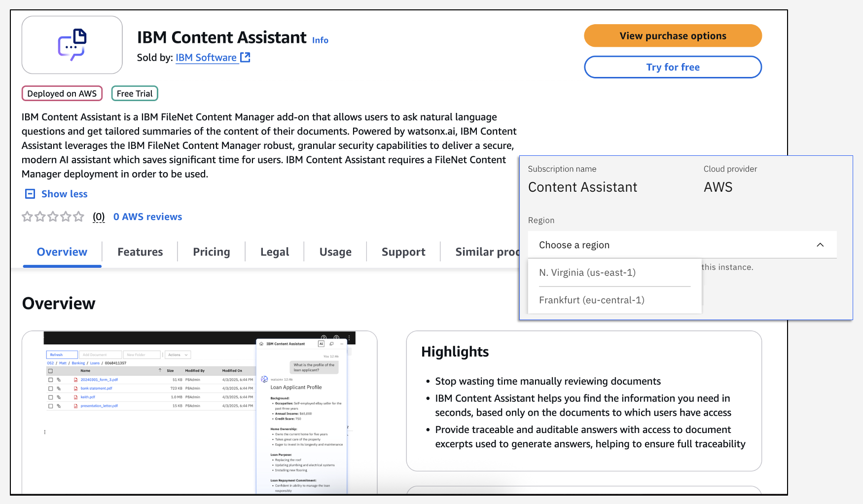The height and width of the screenshot is (504, 863).
Task: Click the properties icon in the presentation_letter.pdf row
Action: pyautogui.click(x=59, y=406)
